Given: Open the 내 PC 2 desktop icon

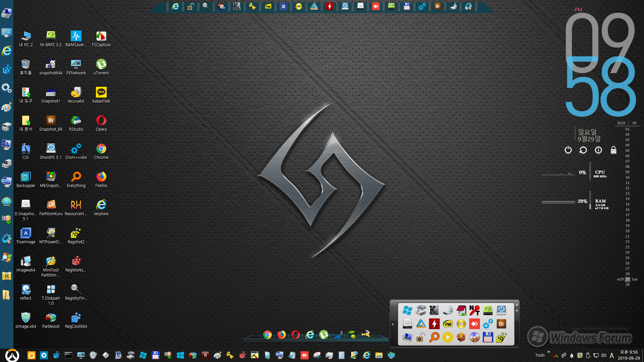Looking at the screenshot, I should (26, 39).
